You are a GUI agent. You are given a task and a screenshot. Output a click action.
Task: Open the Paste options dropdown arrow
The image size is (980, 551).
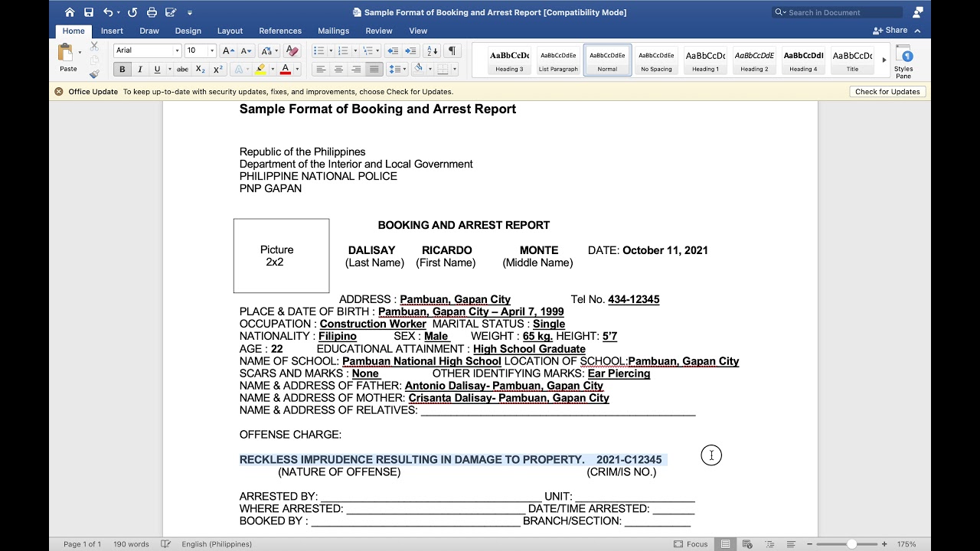click(x=80, y=53)
